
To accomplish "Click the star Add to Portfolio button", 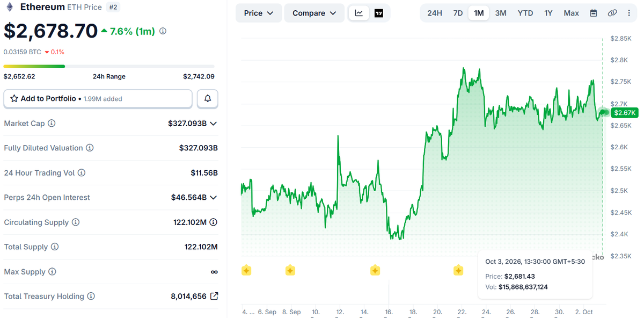I will tap(98, 99).
